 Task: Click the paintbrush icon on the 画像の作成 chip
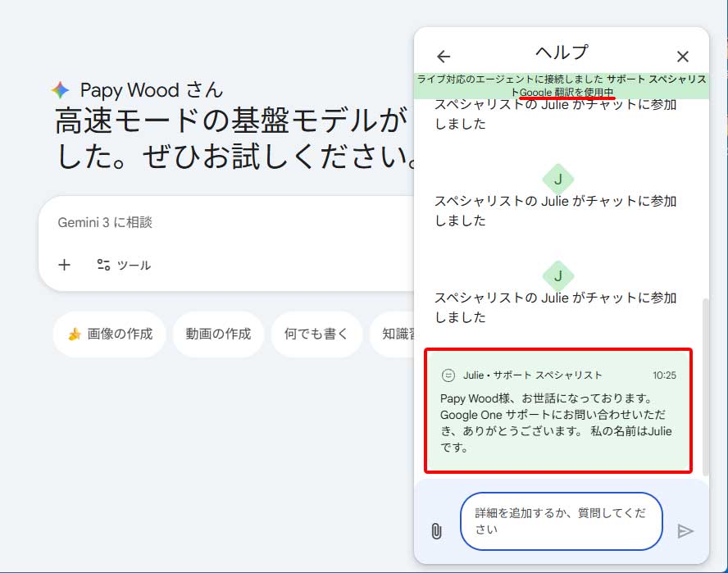click(75, 334)
